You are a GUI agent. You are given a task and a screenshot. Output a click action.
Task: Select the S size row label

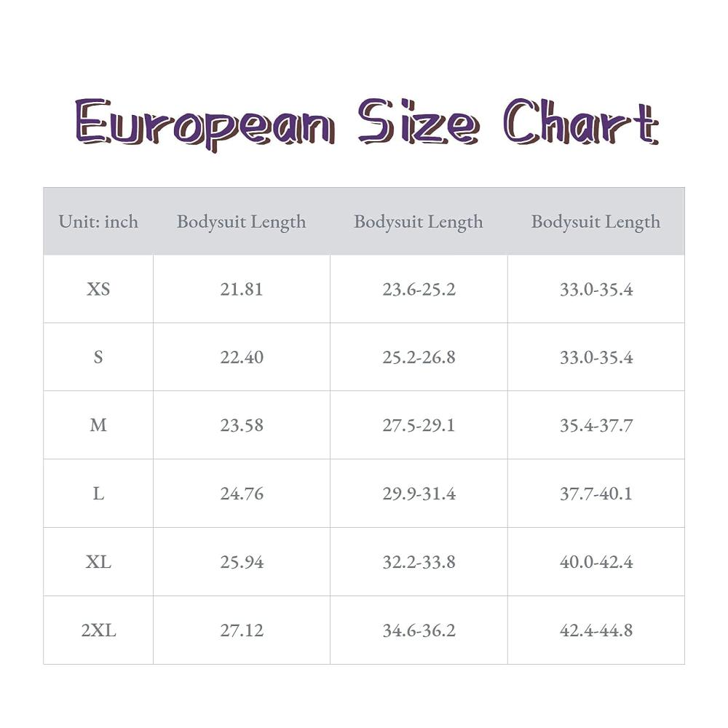tap(98, 357)
